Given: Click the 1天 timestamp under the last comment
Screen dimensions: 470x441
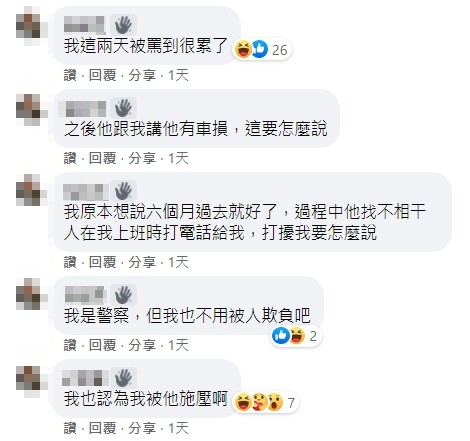Looking at the screenshot, I should 178,428.
